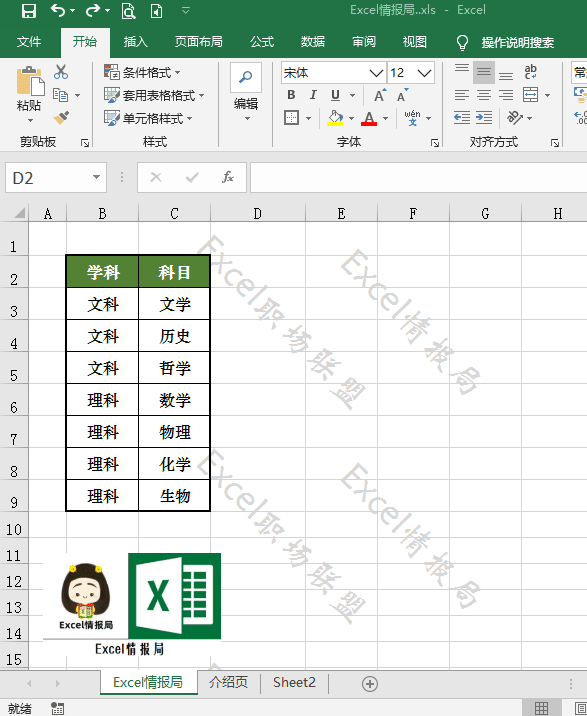Add a new sheet with plus button
The width and height of the screenshot is (587, 716).
(370, 684)
